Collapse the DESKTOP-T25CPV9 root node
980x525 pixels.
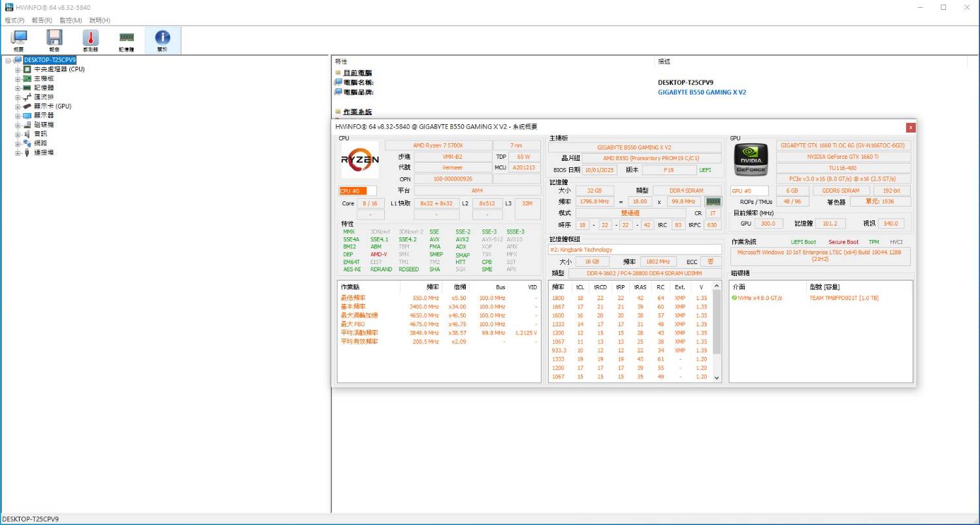(8, 60)
